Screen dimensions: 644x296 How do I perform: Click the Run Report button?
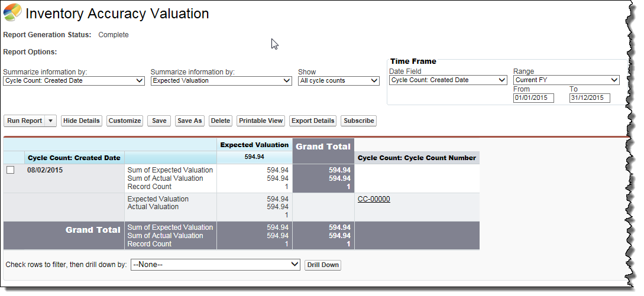[24, 121]
